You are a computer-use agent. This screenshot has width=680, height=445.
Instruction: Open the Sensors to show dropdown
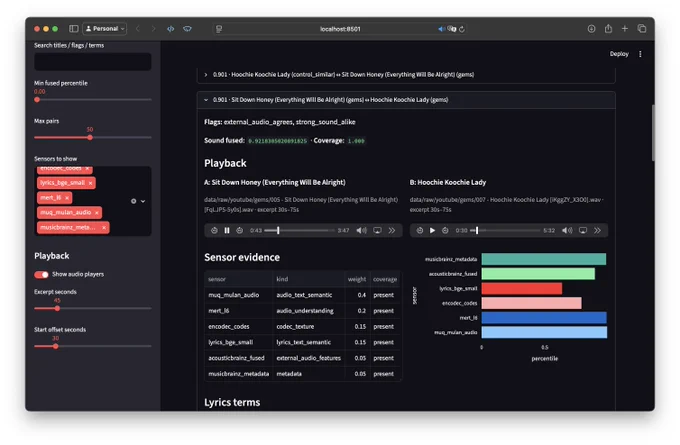143,201
